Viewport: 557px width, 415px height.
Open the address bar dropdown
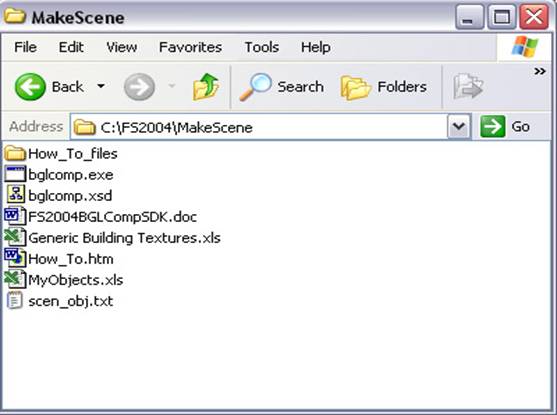(459, 126)
